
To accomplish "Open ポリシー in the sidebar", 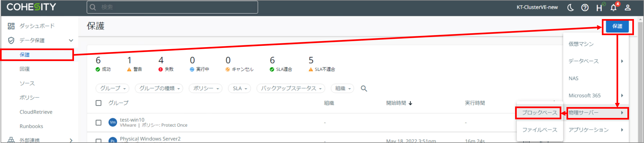I will [x=29, y=98].
